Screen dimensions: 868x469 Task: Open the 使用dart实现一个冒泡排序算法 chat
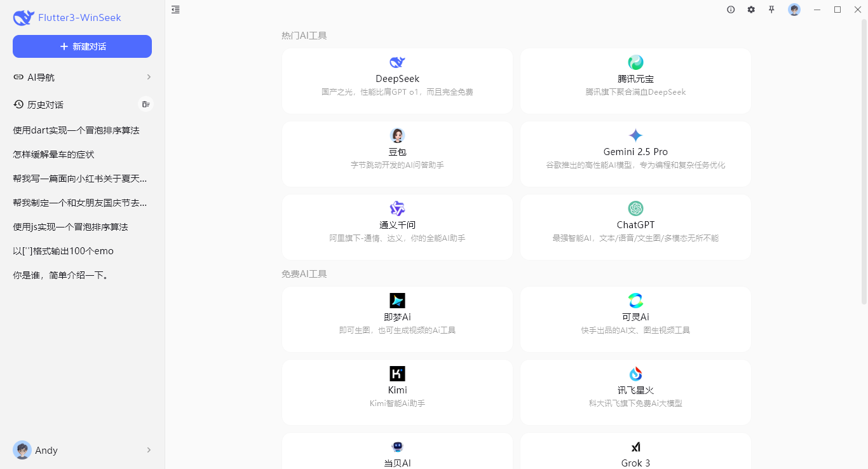76,130
